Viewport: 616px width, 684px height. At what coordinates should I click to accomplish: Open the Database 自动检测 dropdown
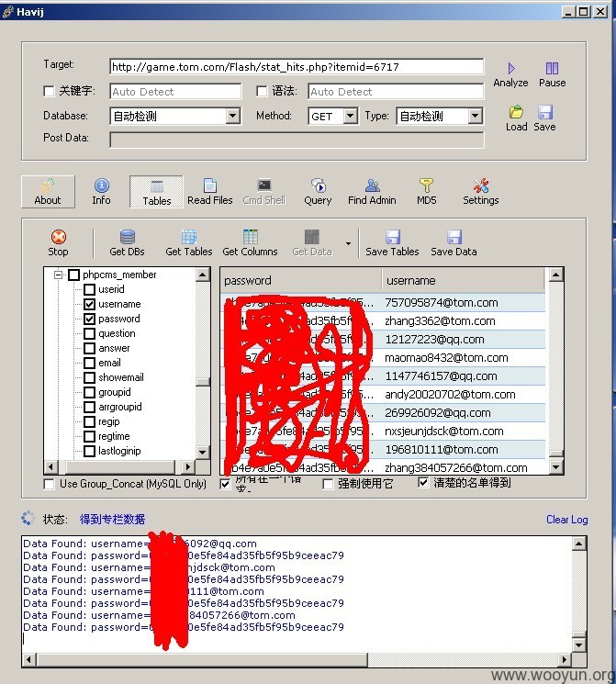click(x=233, y=116)
